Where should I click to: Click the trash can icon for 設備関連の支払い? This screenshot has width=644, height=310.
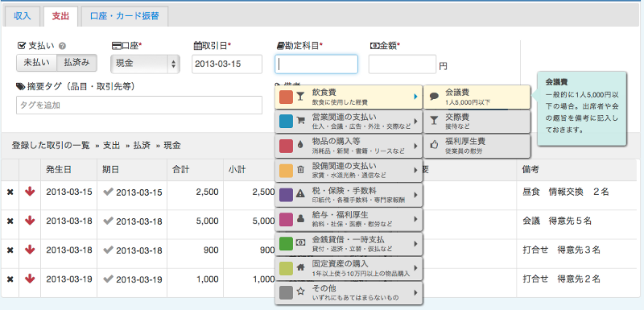click(x=300, y=170)
